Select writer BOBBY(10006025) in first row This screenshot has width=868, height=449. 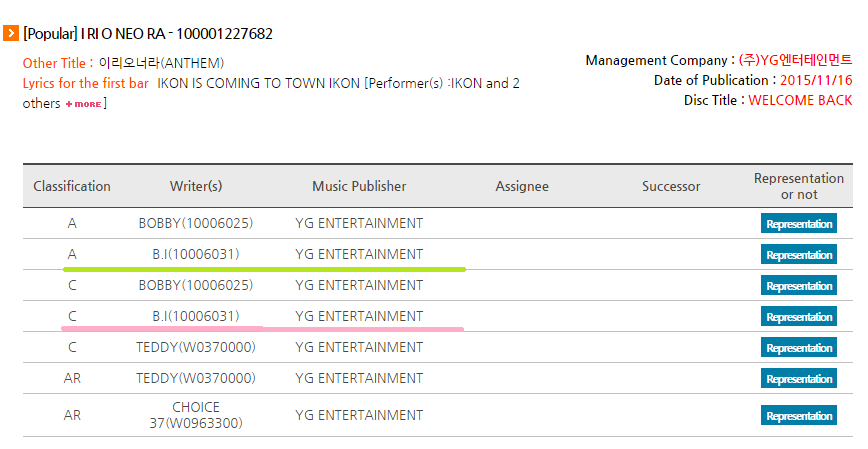tap(196, 223)
